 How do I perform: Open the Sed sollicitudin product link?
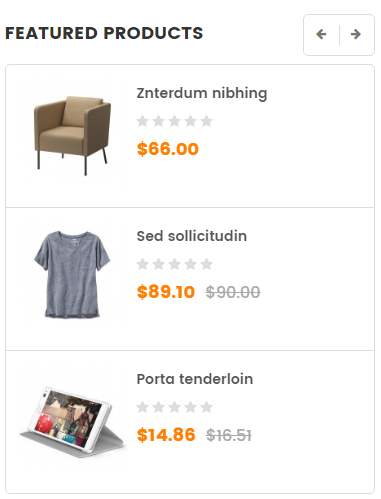(192, 236)
